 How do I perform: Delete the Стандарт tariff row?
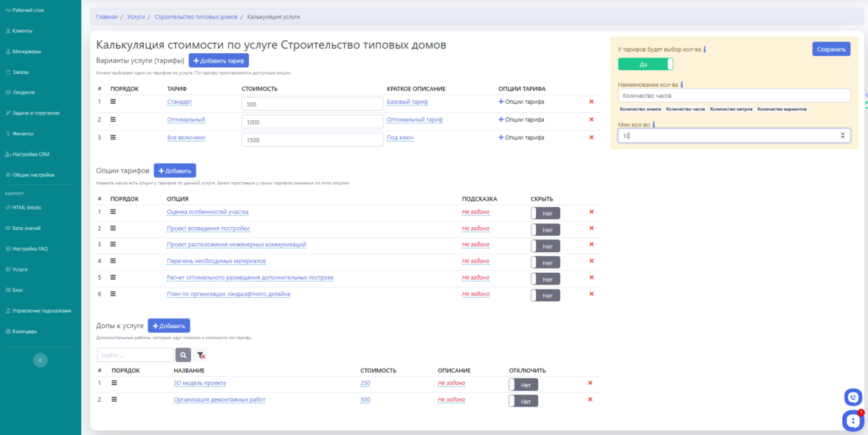click(x=591, y=102)
